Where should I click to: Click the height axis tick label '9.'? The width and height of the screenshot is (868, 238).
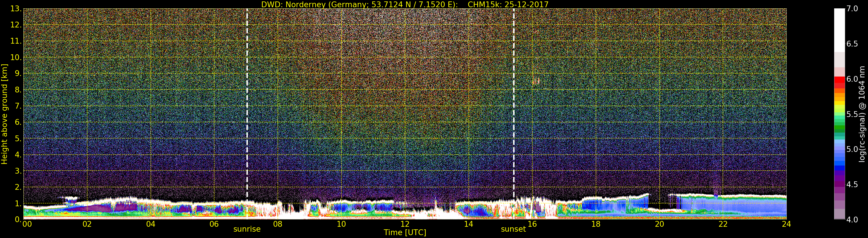[18, 73]
